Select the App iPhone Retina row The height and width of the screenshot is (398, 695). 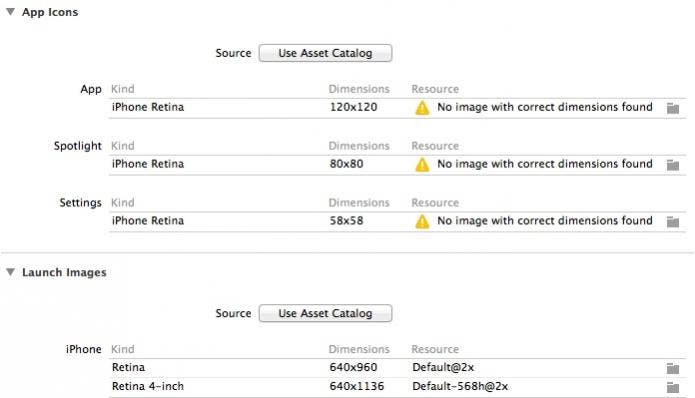click(397, 108)
